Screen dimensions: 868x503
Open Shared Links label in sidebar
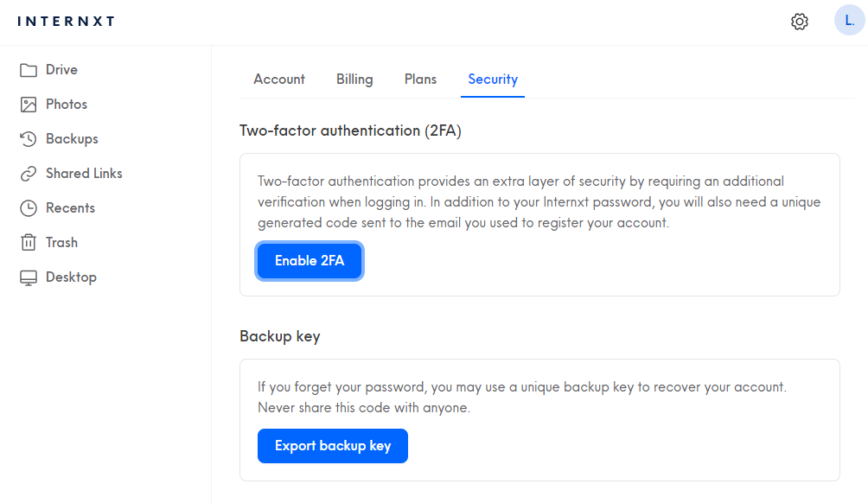84,174
